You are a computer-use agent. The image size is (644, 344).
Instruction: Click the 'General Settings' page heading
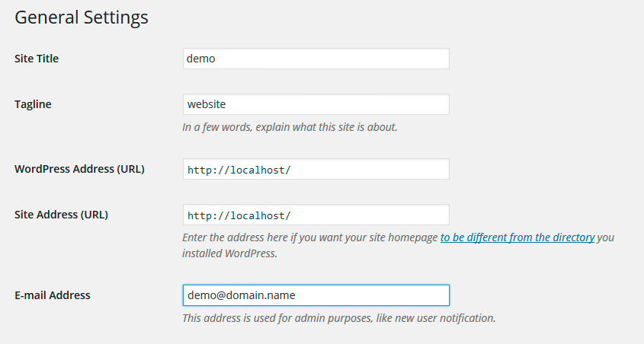(x=82, y=18)
